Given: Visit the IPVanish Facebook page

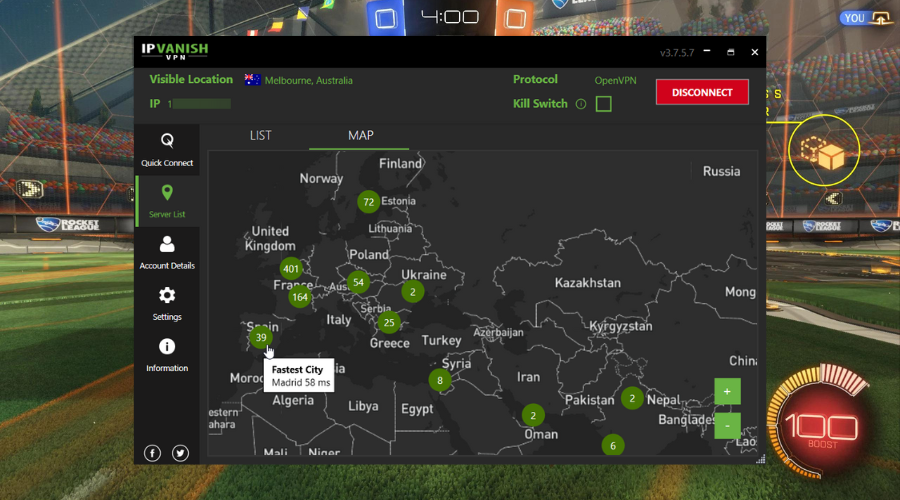Looking at the screenshot, I should (153, 453).
